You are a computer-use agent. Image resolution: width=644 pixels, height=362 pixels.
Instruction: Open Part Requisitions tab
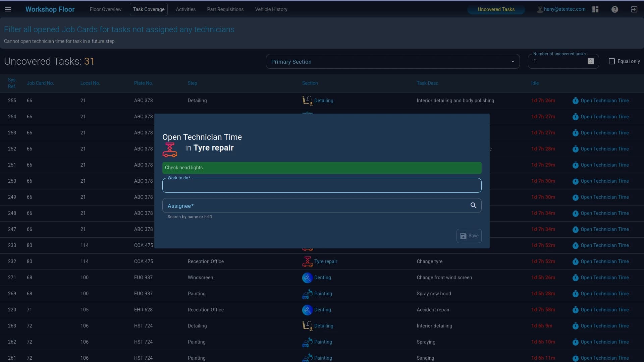[225, 9]
